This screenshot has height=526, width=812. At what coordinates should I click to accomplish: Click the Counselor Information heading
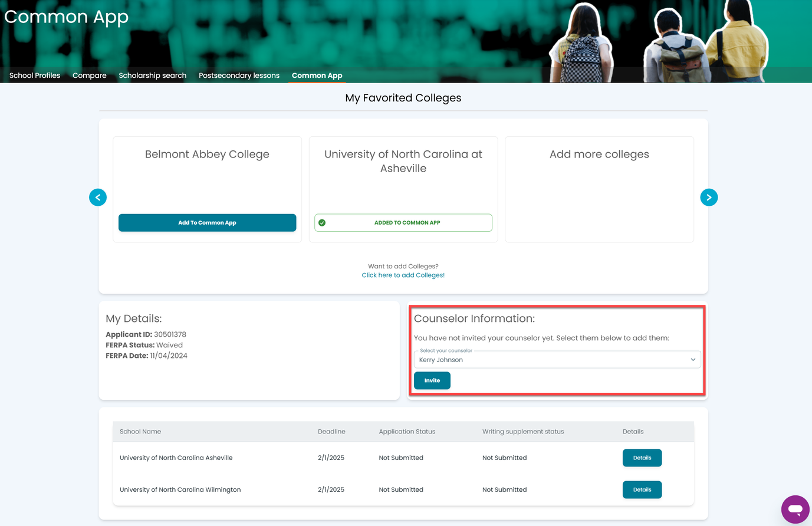[x=475, y=318]
